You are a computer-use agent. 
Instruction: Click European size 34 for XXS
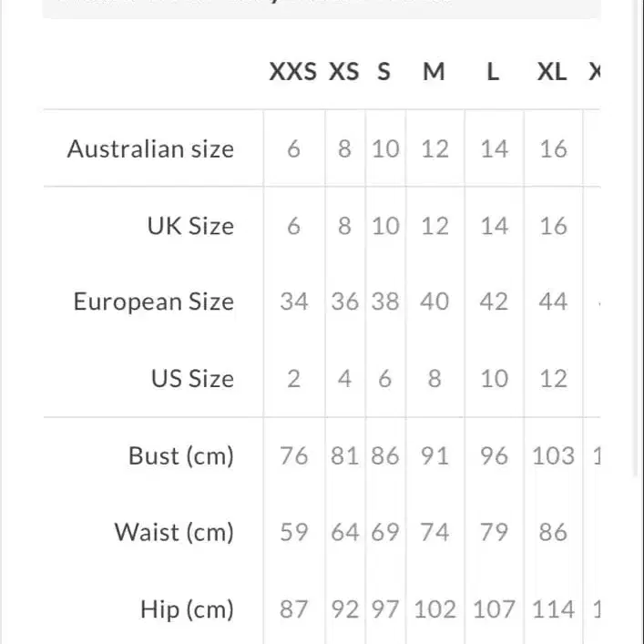tap(294, 302)
